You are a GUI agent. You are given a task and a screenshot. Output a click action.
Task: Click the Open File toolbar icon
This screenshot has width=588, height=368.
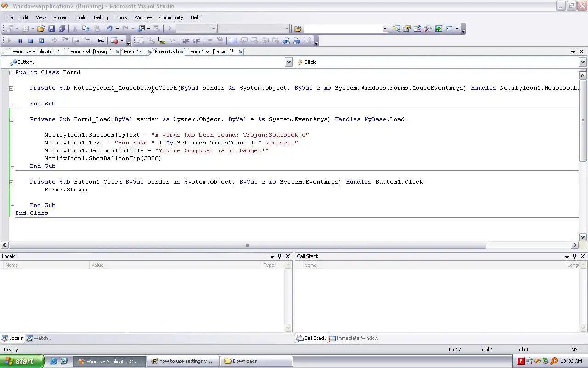[41, 29]
